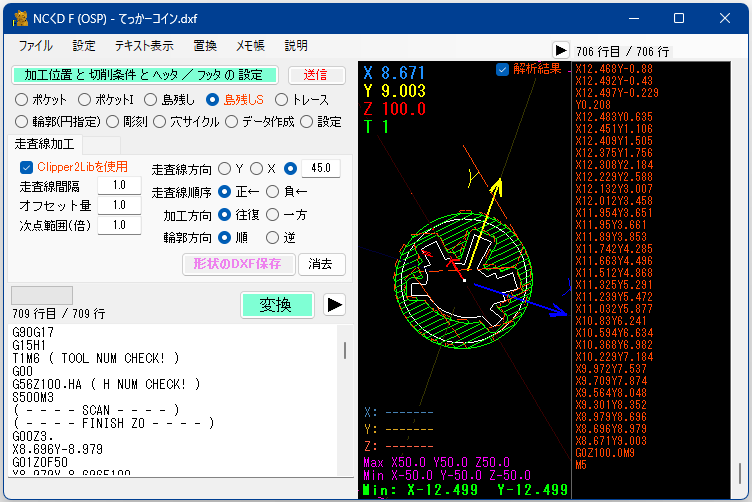
Task: Set 輪郭方向 to 逆
Action: 272,237
